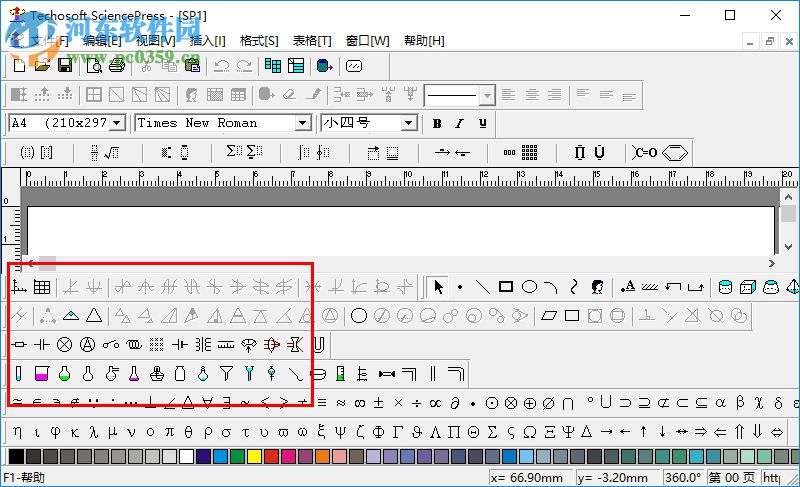Click the New document icon
Image resolution: width=800 pixels, height=487 pixels.
(19, 66)
